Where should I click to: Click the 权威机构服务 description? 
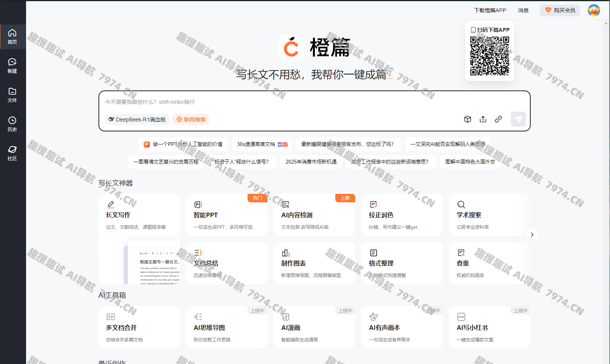[x=471, y=275]
